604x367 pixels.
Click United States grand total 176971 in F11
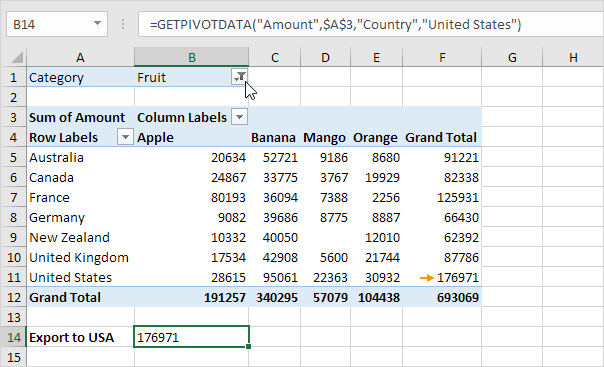pos(442,277)
